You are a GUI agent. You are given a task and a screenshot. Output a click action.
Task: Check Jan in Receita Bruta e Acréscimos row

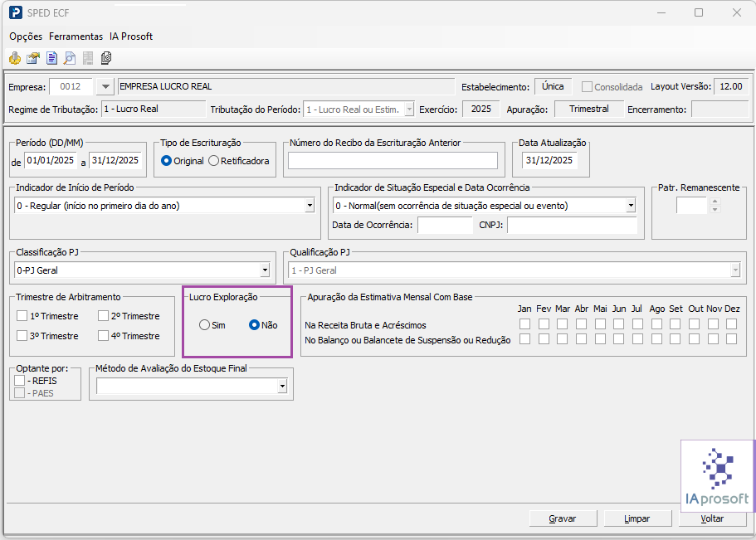(x=524, y=324)
